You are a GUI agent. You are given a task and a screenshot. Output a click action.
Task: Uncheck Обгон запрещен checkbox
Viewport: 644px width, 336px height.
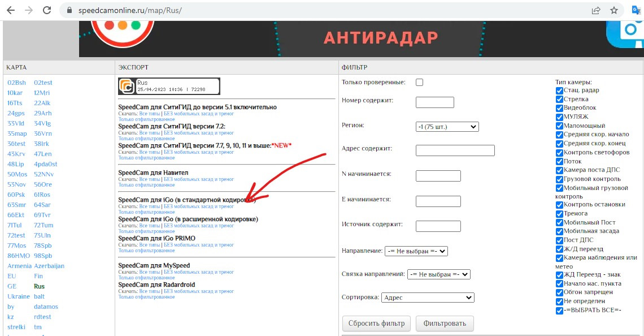coord(559,292)
